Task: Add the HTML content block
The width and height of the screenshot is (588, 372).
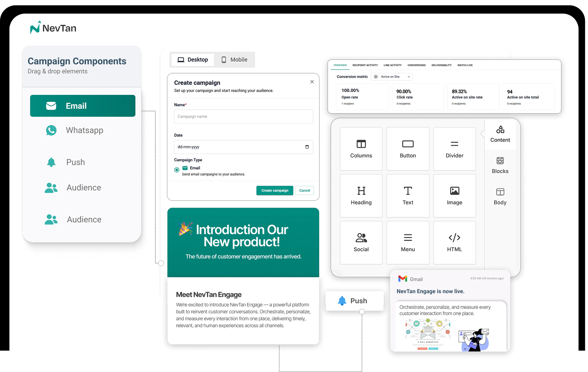Action: click(455, 243)
